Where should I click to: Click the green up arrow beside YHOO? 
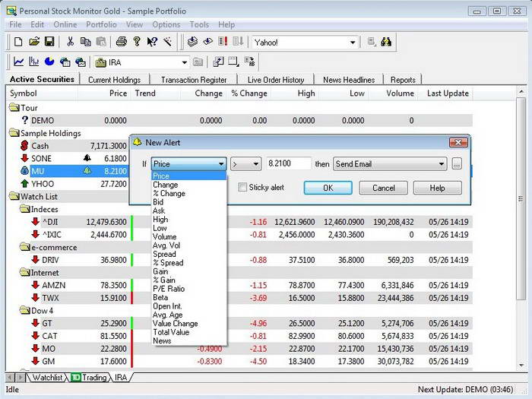(24, 184)
